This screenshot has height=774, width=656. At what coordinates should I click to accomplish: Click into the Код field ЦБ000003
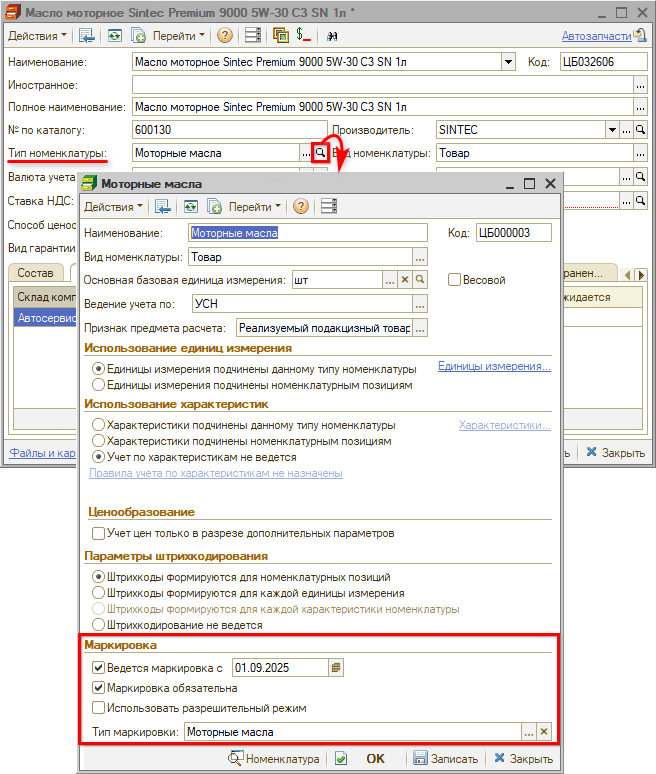(x=515, y=233)
